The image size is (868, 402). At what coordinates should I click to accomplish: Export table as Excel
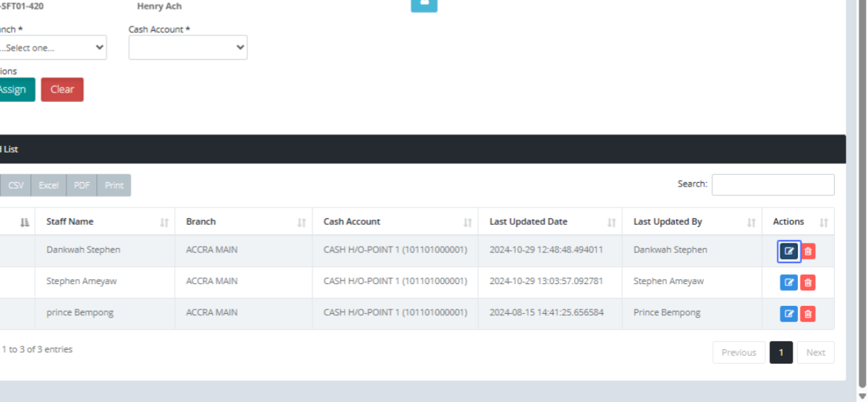[x=48, y=186]
